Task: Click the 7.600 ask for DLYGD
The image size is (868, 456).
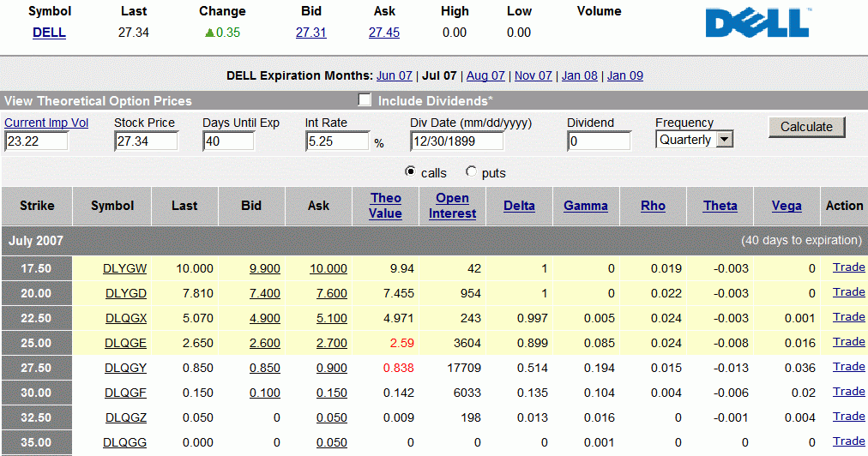Action: point(332,293)
